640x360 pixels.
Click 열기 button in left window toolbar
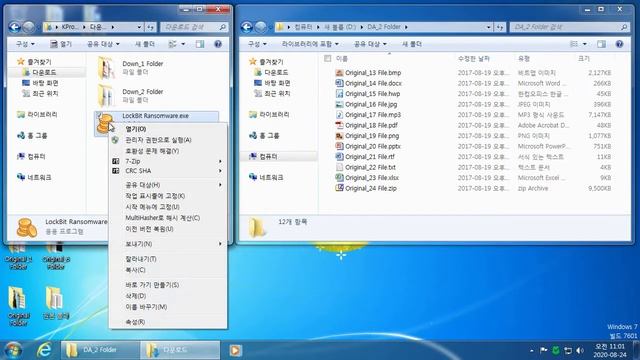tap(61, 44)
